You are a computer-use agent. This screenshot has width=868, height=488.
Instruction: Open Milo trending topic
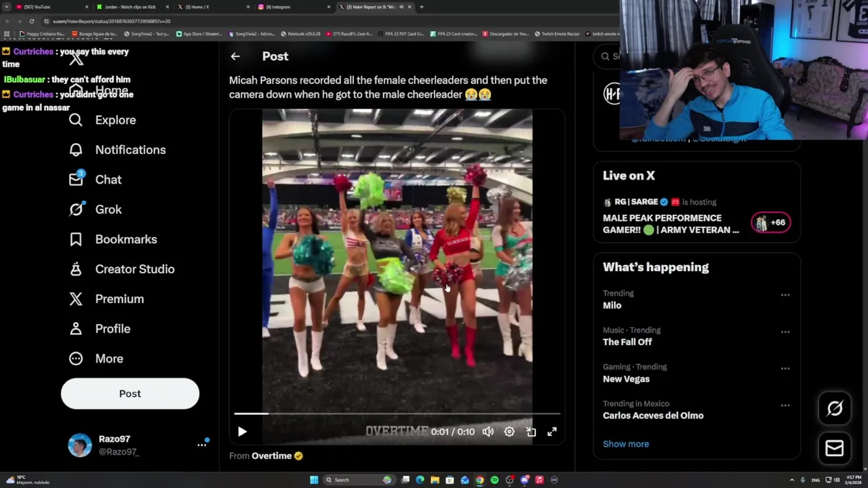click(612, 306)
